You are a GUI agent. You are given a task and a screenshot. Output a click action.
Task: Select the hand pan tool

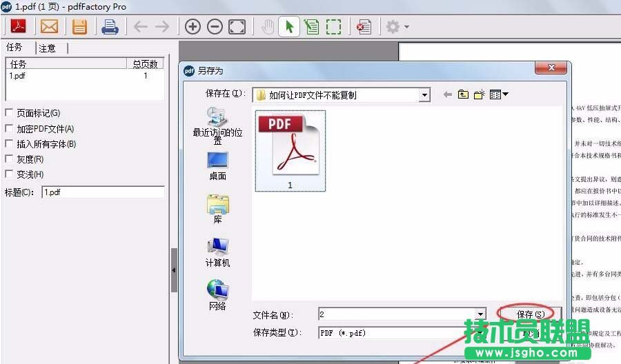pyautogui.click(x=268, y=27)
